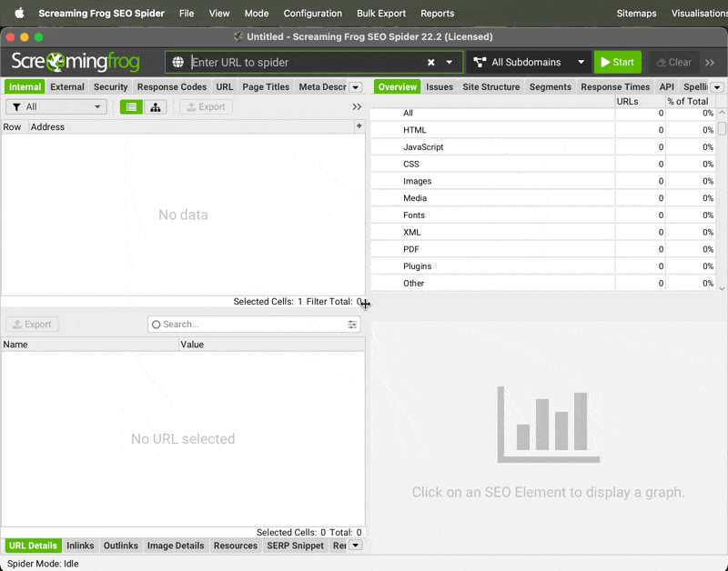
Task: Switch to list view mode
Action: click(x=132, y=107)
